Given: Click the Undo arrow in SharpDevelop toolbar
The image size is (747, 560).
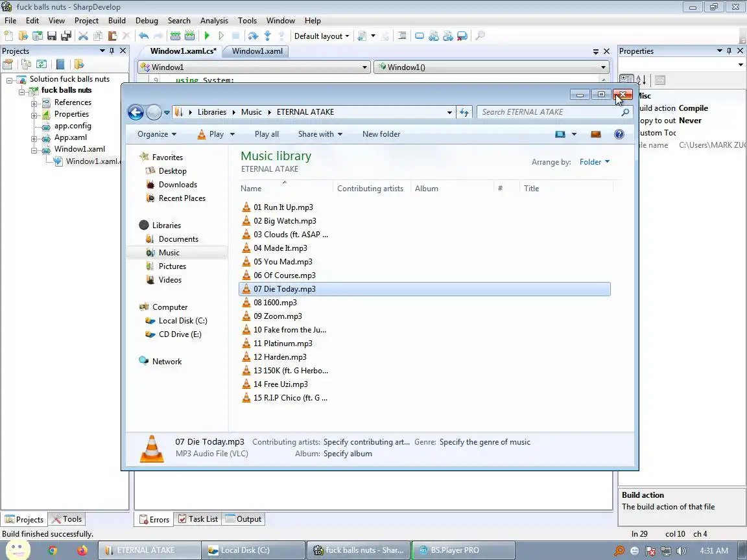Looking at the screenshot, I should 143,36.
